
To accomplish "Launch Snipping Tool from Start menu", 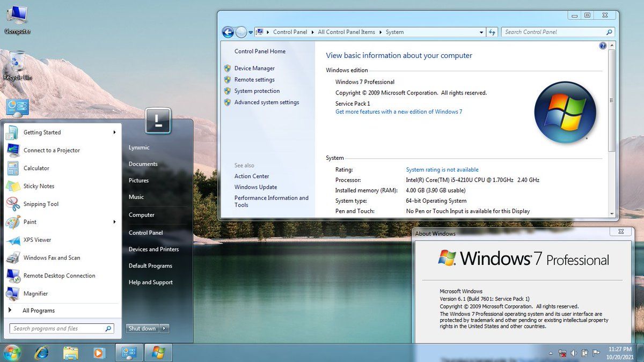I will [x=41, y=204].
